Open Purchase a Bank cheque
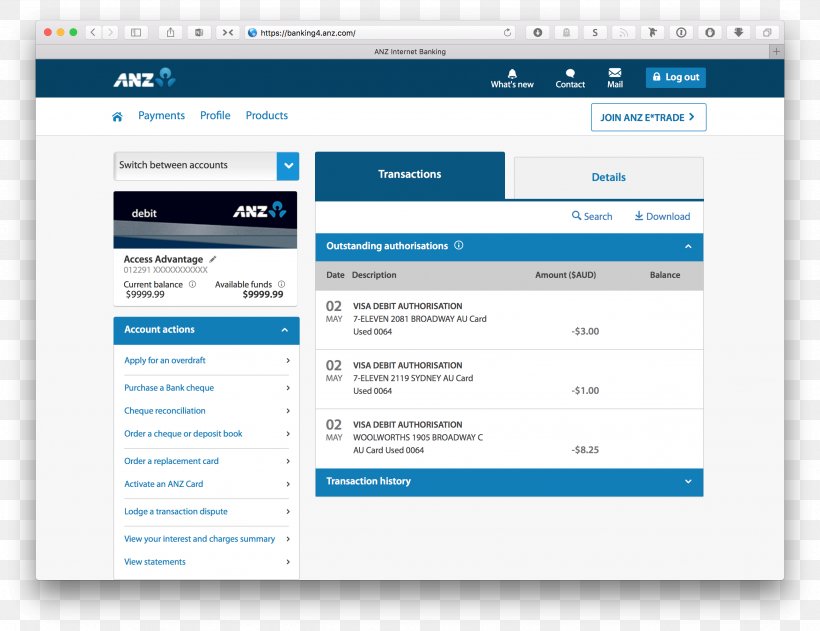Image resolution: width=820 pixels, height=631 pixels. click(x=207, y=387)
